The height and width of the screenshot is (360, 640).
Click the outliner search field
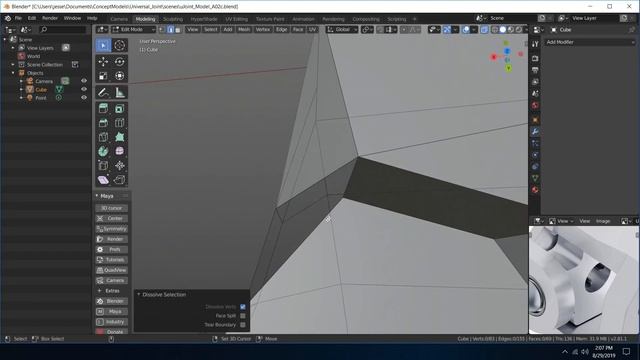[x=62, y=29]
